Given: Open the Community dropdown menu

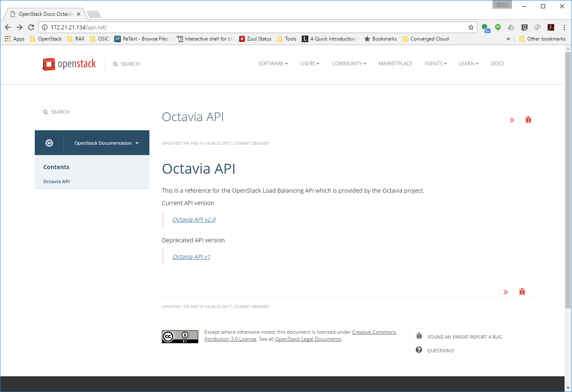Looking at the screenshot, I should click(x=348, y=64).
